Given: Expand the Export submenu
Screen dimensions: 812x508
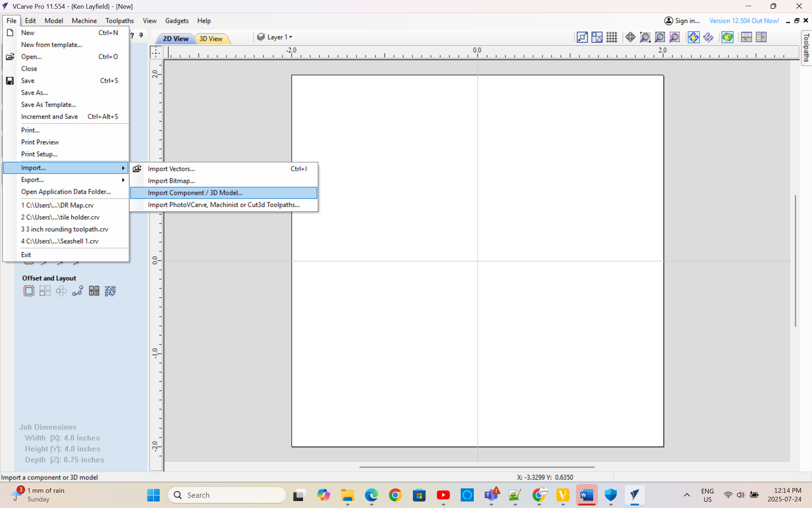Looking at the screenshot, I should tap(66, 180).
